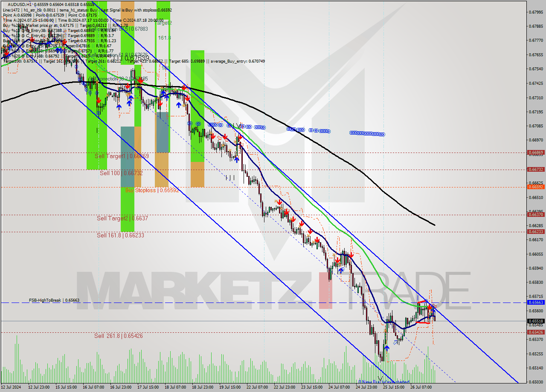Click the orange 0.66592 price tag on axis

point(535,187)
